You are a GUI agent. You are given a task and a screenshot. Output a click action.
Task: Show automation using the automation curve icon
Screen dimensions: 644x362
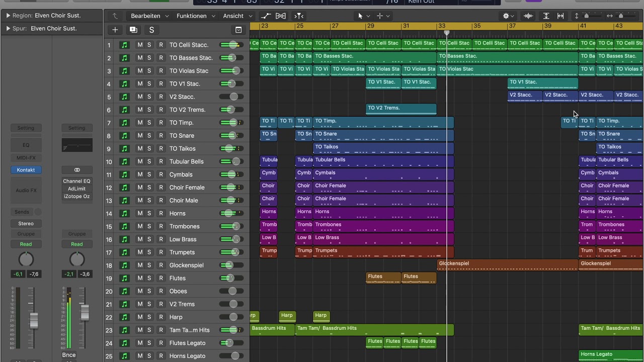click(266, 16)
